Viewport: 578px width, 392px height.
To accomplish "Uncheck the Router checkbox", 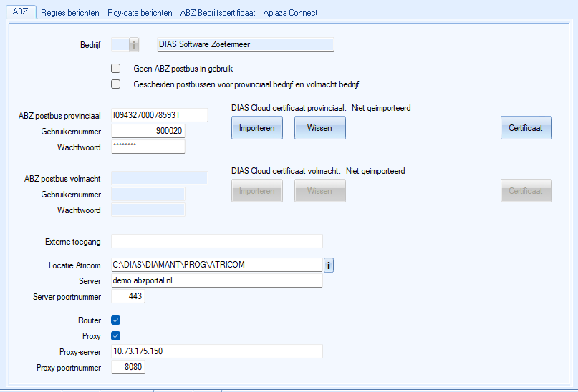I will point(116,320).
